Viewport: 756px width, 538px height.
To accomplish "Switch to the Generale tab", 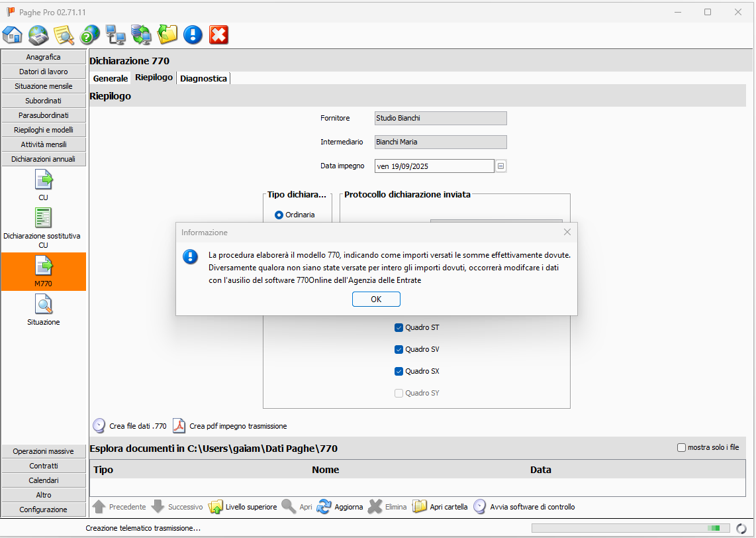I will click(x=110, y=78).
